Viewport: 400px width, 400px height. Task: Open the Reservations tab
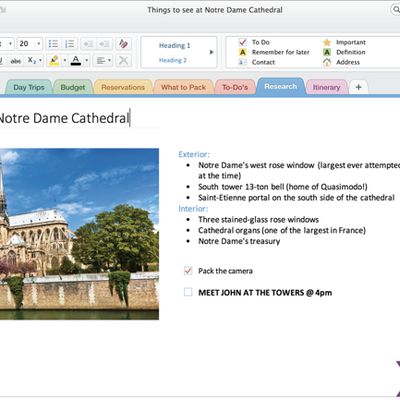tap(123, 87)
